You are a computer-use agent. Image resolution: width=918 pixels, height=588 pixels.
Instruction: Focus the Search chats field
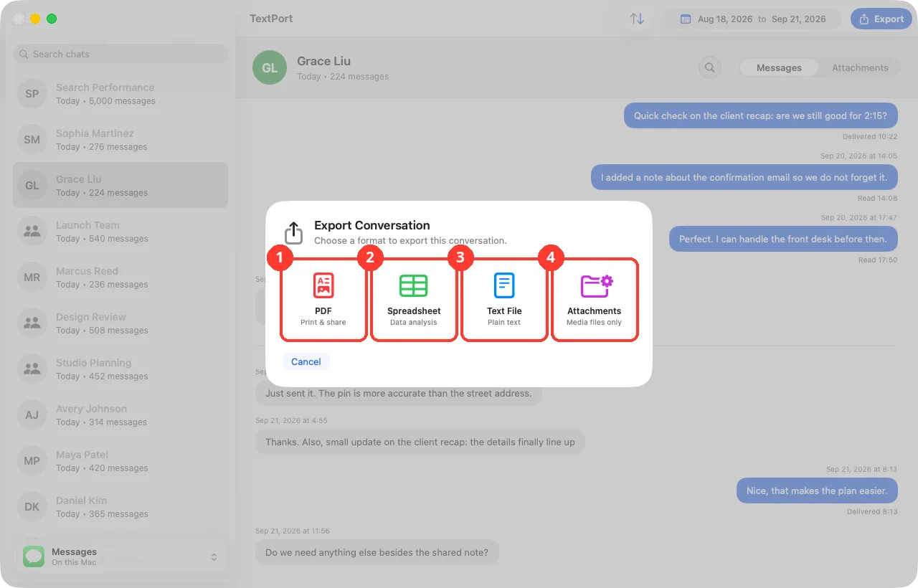[x=120, y=54]
